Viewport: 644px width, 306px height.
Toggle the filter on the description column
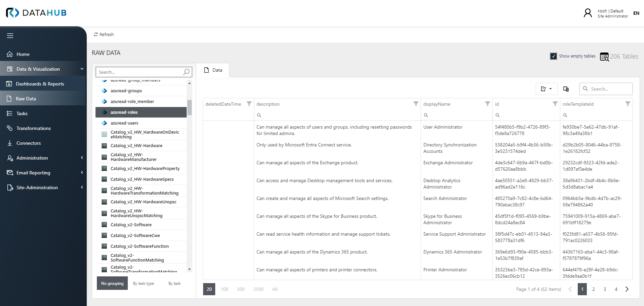pos(416,104)
